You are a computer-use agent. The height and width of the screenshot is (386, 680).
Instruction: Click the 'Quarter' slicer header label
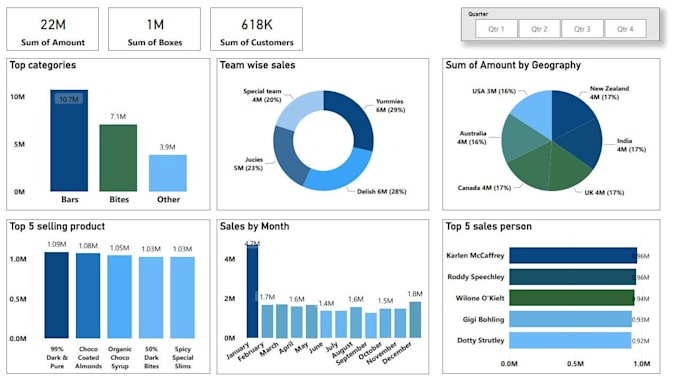pos(478,14)
